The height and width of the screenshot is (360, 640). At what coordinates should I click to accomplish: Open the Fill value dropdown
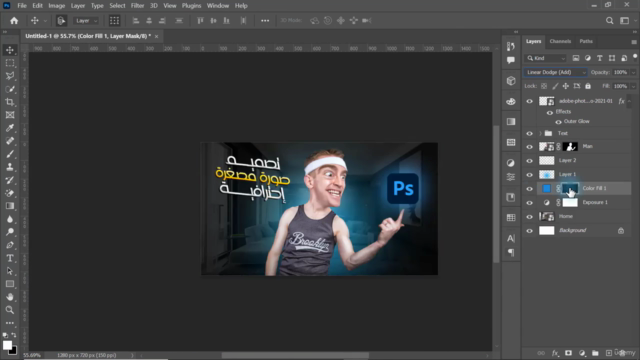(x=633, y=86)
